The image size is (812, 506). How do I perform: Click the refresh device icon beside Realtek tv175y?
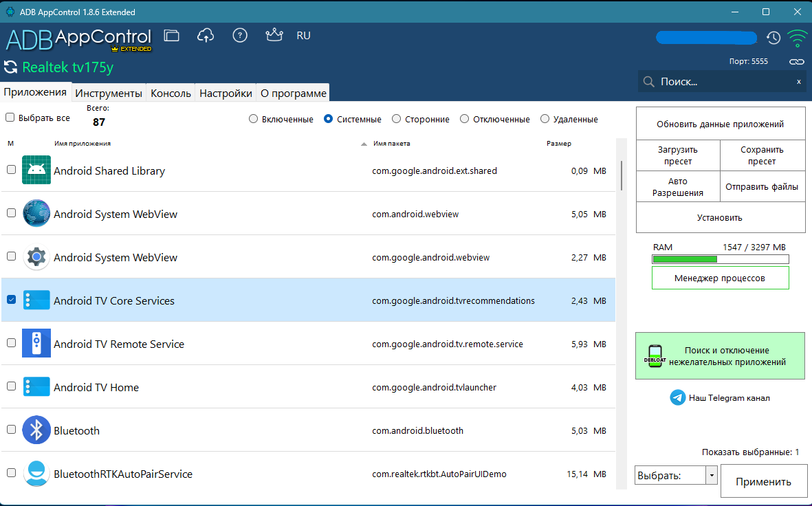[x=10, y=67]
